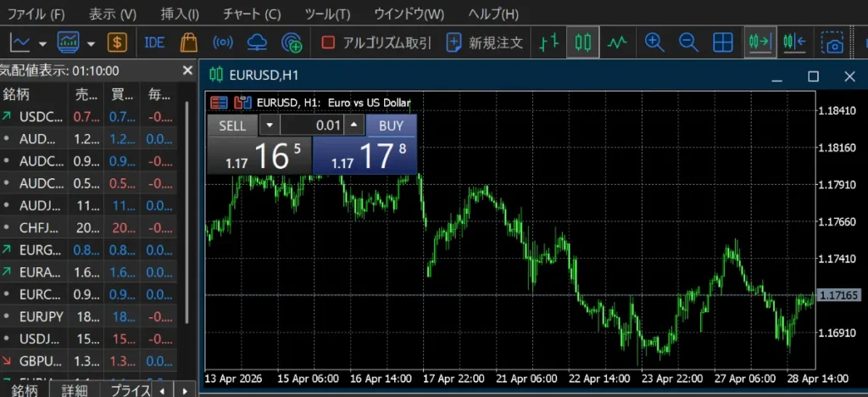Screen dimensions: 868x397
Task: Open the ファイル (F) menu
Action: point(36,14)
